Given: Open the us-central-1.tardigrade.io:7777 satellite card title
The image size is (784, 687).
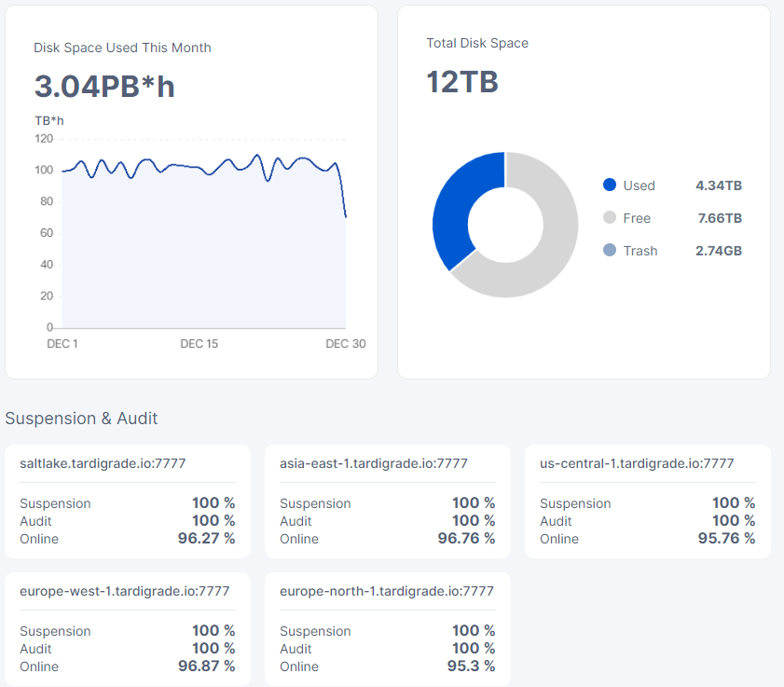Looking at the screenshot, I should 637,463.
